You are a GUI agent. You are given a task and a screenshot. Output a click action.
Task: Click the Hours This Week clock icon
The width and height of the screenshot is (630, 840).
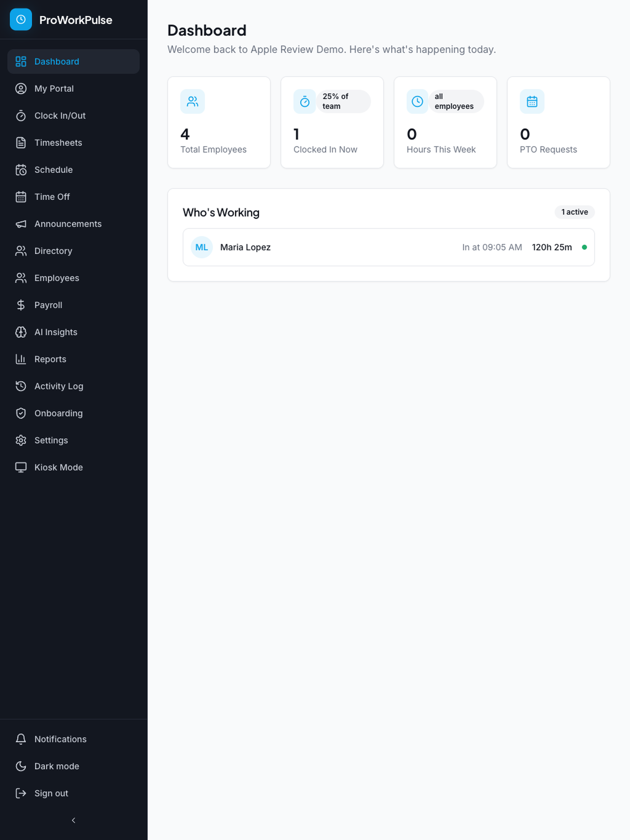click(x=418, y=101)
